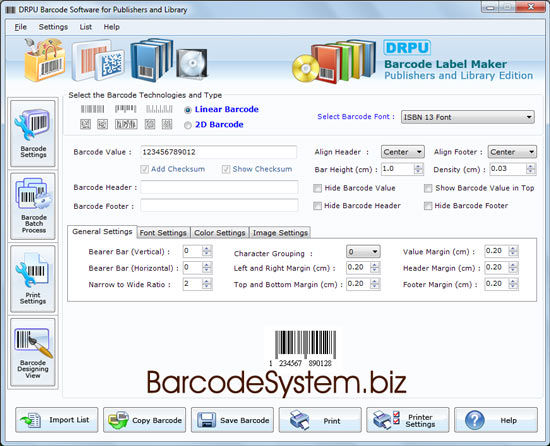Enable Hide Barcode Header checkbox
The width and height of the screenshot is (550, 446).
[x=317, y=206]
